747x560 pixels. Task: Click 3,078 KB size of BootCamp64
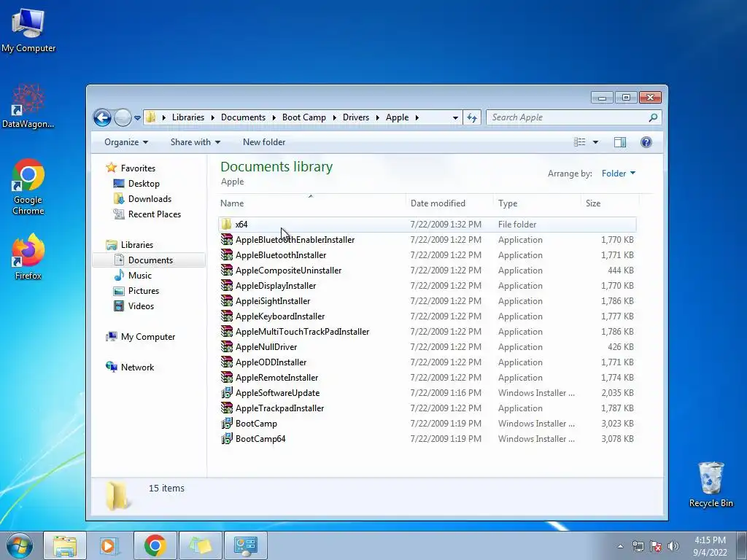point(617,439)
